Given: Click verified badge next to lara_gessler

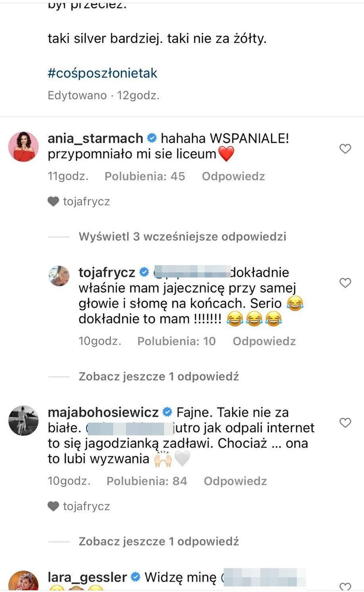Looking at the screenshot, I should 136,577.
